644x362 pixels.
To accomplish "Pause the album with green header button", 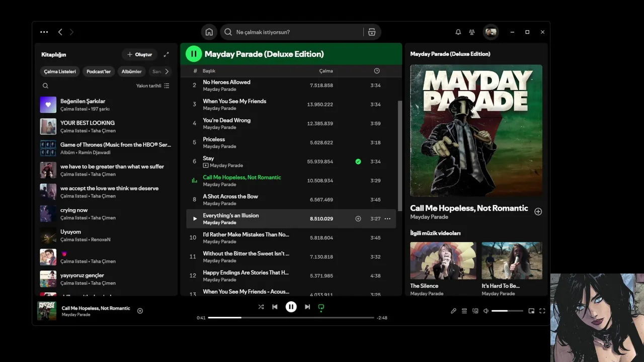I will point(194,54).
